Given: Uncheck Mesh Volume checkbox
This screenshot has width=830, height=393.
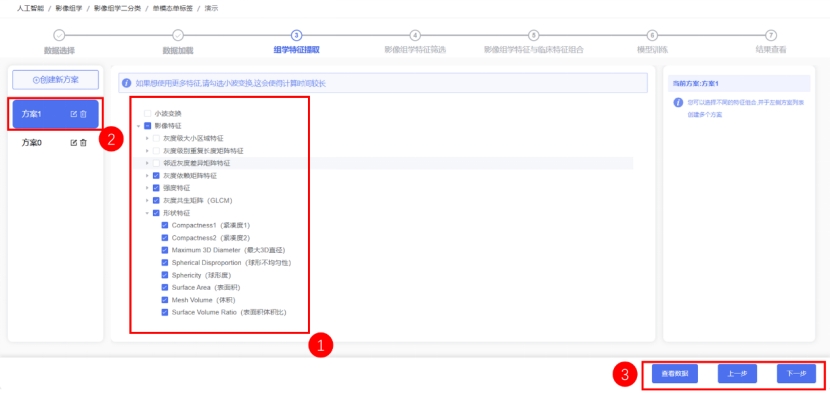Looking at the screenshot, I should [165, 300].
